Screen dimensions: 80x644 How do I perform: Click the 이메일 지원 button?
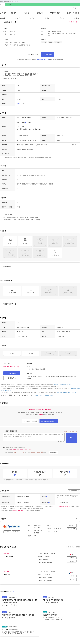[12, 378]
